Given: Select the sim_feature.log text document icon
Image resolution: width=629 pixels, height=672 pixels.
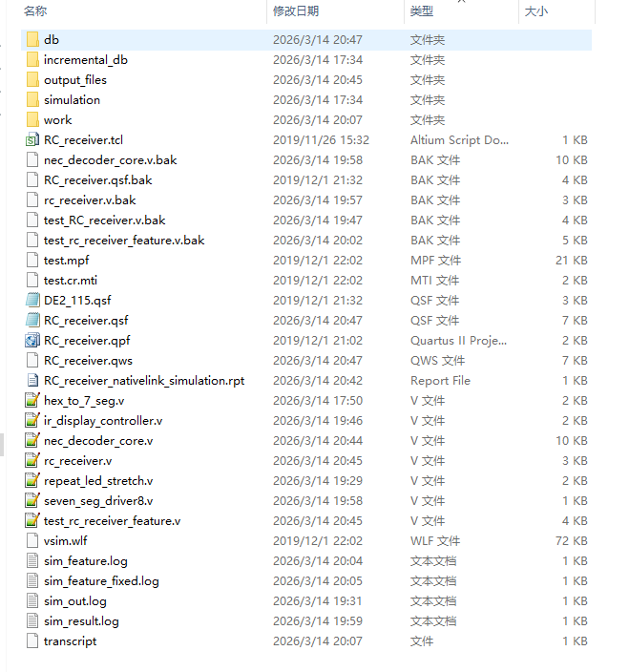Looking at the screenshot, I should point(32,561).
